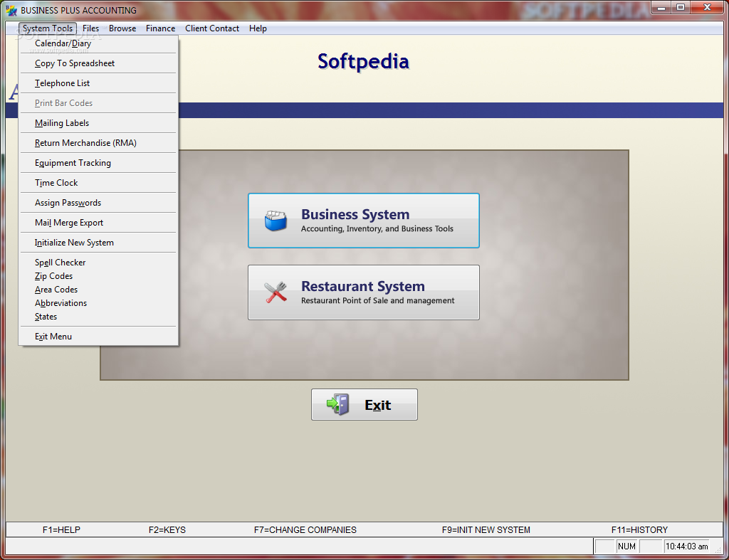Choose Initialize New System
Screen dimensions: 729x560
point(98,243)
